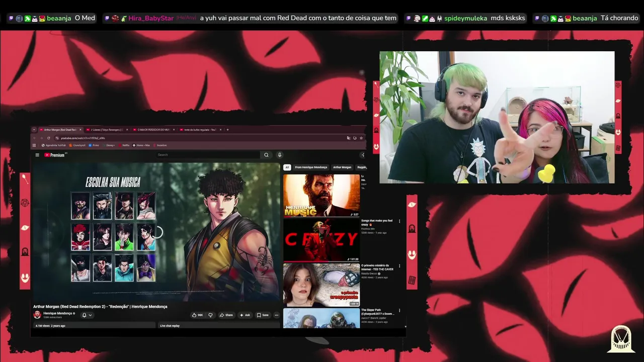Open the Henrique Music Logan thumbnail video

[321, 195]
